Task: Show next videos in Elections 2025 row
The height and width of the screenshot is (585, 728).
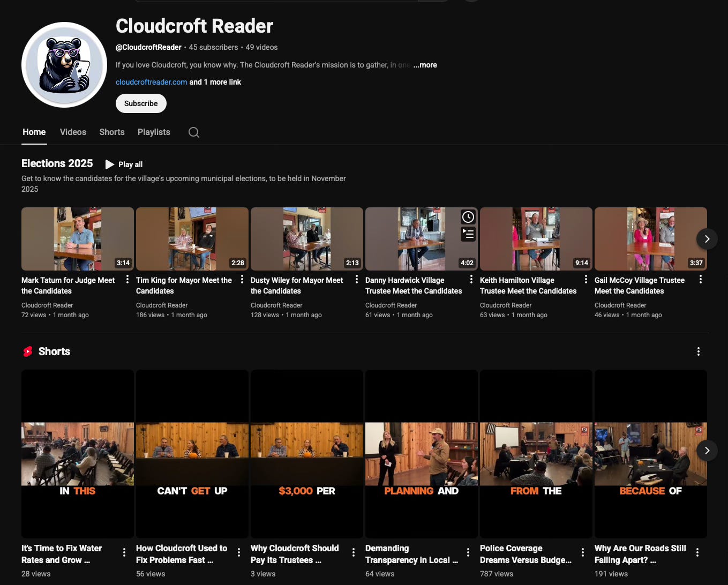Action: point(707,239)
